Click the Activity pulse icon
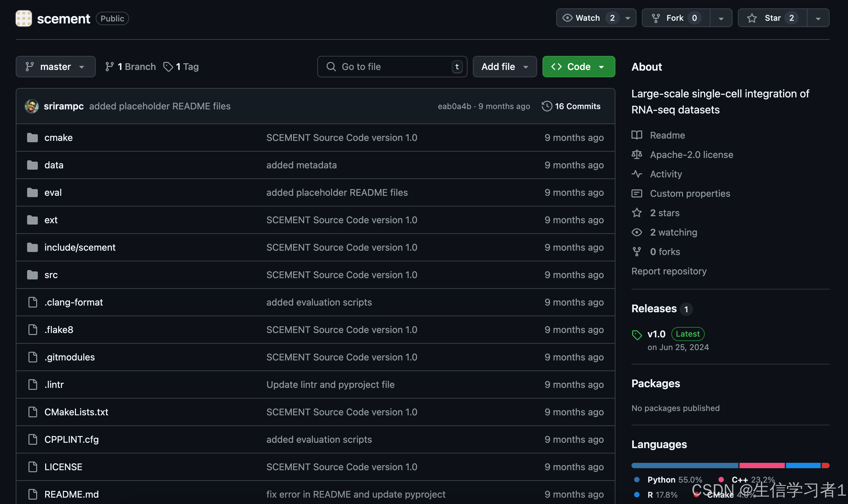Image resolution: width=848 pixels, height=504 pixels. (x=637, y=174)
